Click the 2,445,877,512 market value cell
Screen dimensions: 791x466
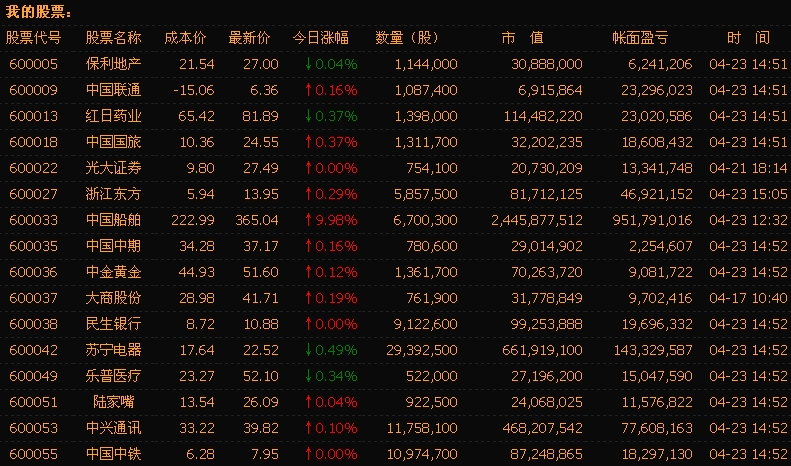537,220
